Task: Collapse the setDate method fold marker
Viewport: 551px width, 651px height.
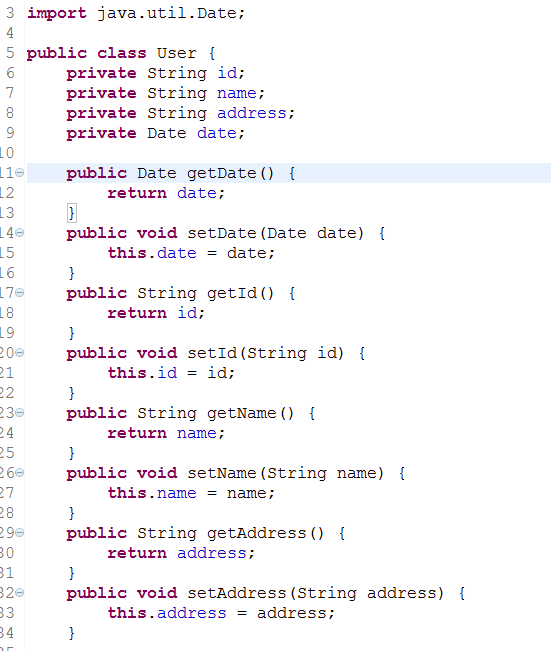Action: coord(20,233)
